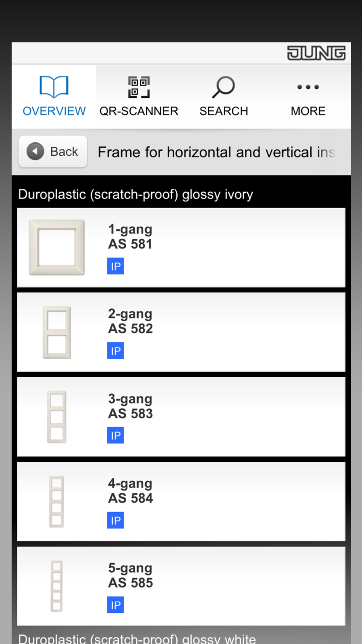Tap the IP badge under AS 584
This screenshot has height=644, width=362.
click(x=115, y=520)
